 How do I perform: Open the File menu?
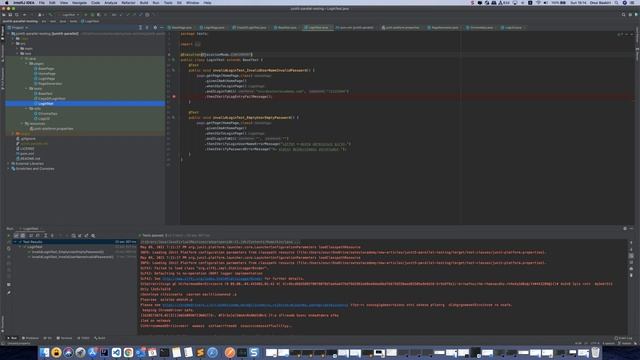tap(42, 2)
